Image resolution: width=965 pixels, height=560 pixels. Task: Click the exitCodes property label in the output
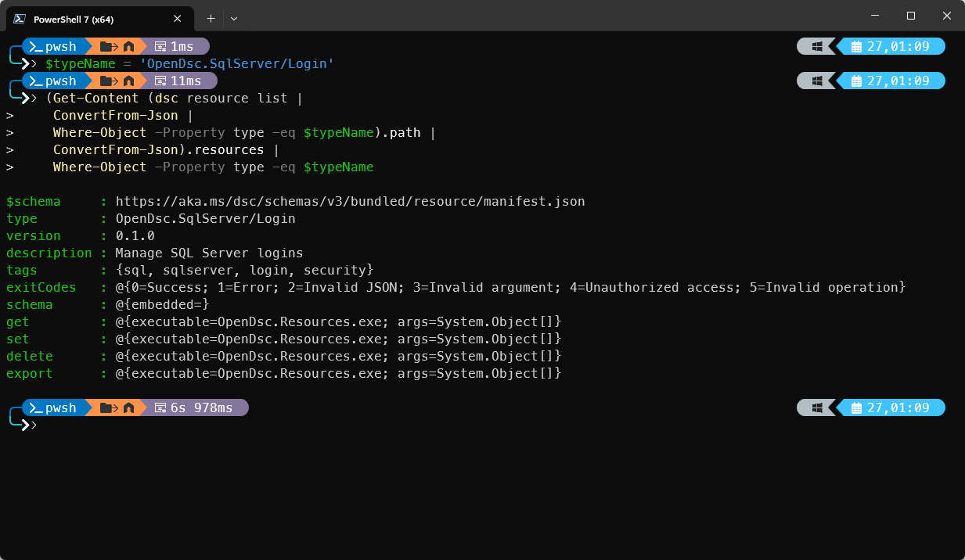point(41,288)
